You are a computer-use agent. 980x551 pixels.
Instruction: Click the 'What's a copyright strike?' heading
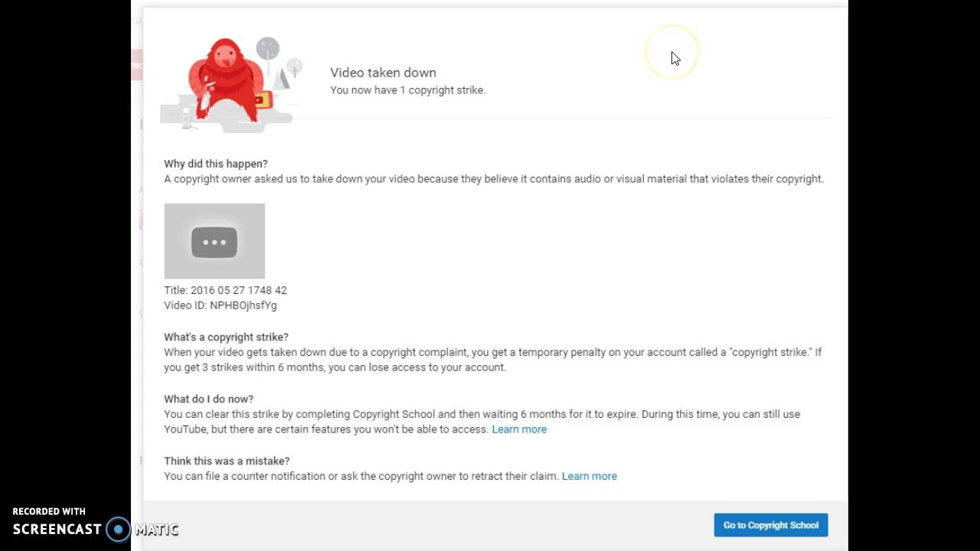pos(226,337)
